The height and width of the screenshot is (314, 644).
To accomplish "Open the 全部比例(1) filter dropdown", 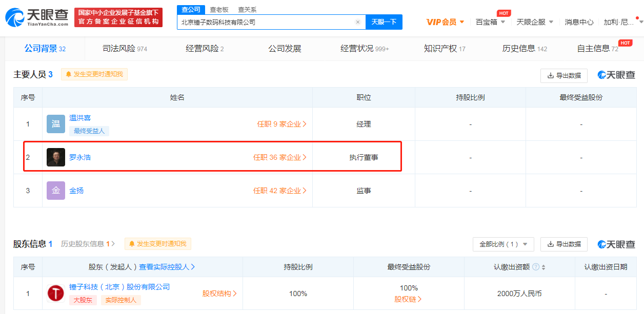I will click(504, 244).
